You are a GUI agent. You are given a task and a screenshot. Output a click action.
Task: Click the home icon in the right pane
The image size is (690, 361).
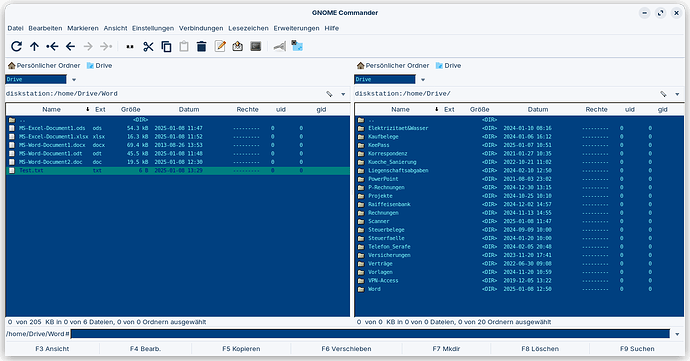tap(360, 66)
